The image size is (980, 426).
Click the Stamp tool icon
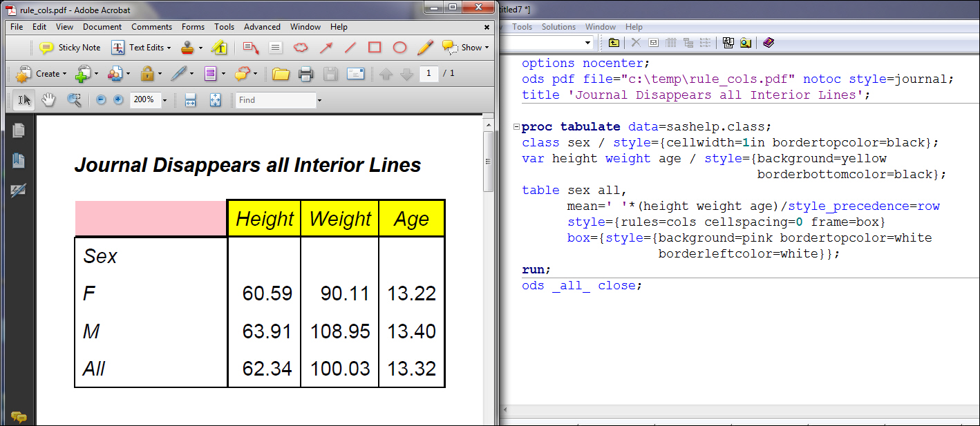[188, 48]
